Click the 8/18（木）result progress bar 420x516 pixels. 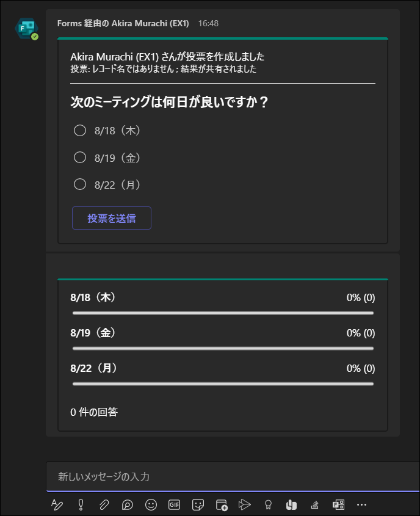(x=223, y=313)
